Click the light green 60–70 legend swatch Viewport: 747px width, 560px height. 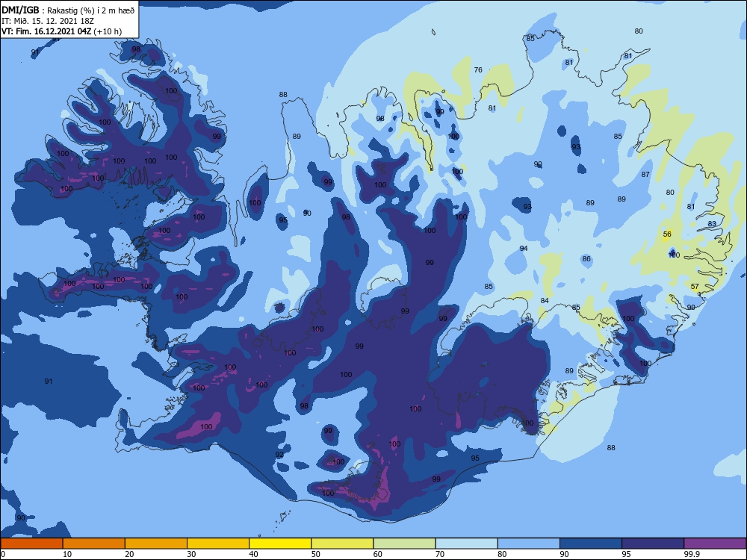point(404,544)
